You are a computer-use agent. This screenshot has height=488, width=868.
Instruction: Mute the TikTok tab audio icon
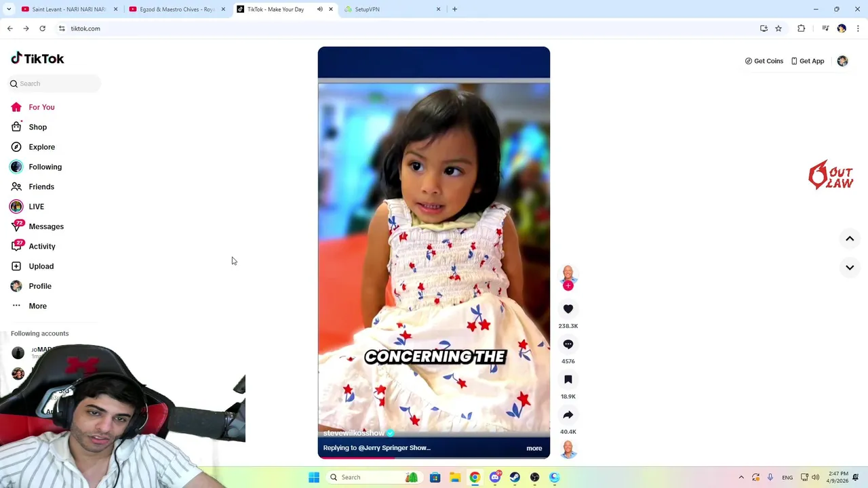point(319,9)
